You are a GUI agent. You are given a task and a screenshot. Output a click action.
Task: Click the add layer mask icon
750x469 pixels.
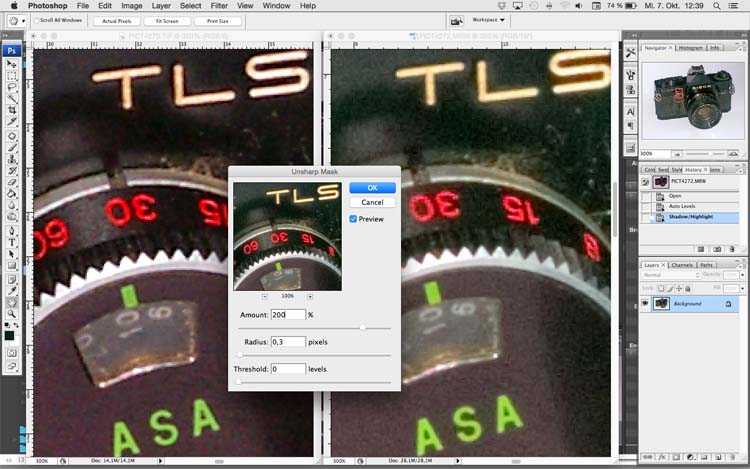pos(676,457)
